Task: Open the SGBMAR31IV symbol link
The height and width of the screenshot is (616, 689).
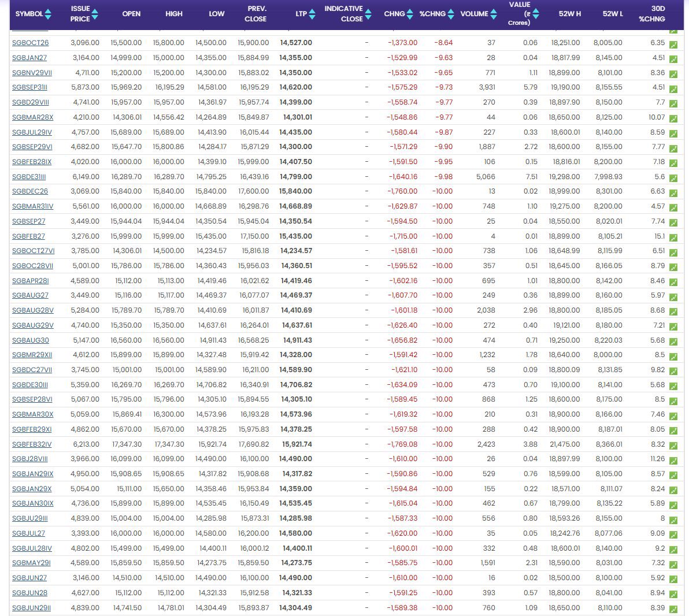Action: [32, 206]
